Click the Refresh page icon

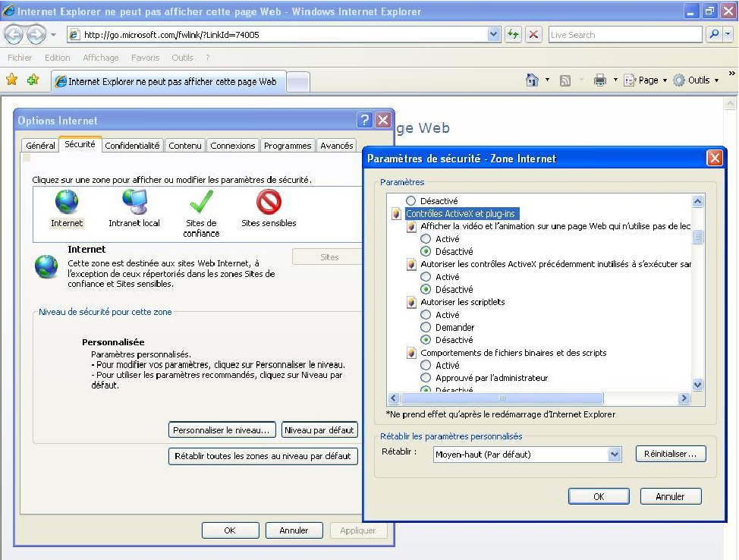[x=513, y=34]
